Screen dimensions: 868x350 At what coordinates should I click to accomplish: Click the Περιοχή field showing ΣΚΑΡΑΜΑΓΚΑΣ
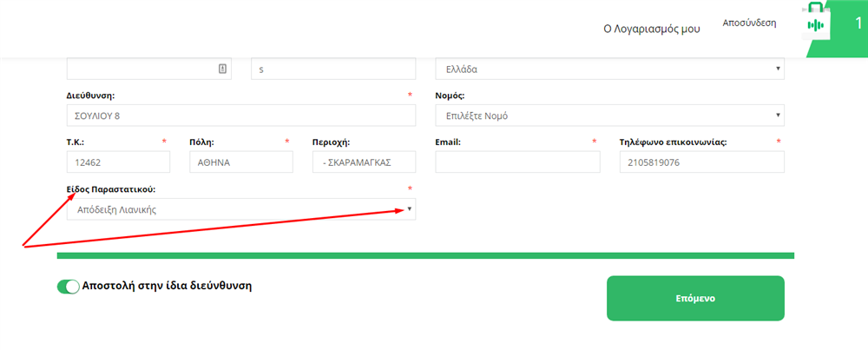click(365, 162)
